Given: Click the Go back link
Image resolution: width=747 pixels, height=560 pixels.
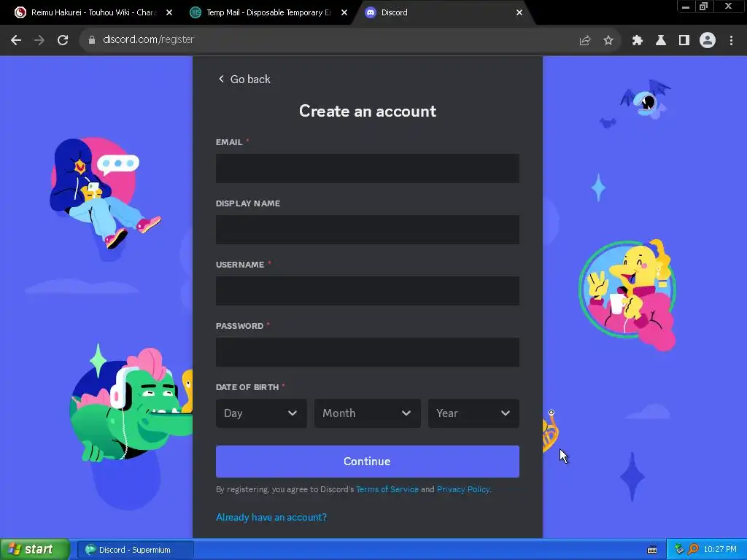Looking at the screenshot, I should tap(244, 79).
